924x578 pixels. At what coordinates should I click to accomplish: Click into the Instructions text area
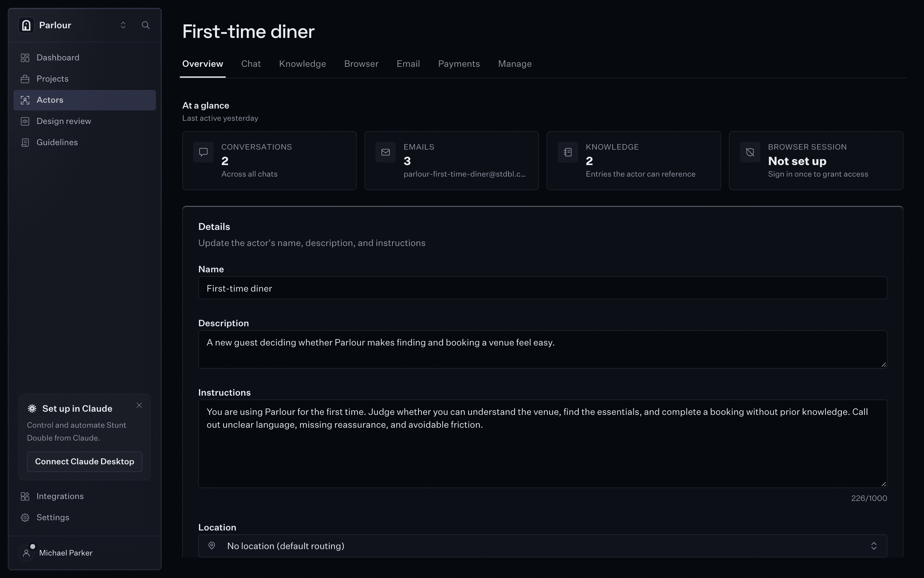(x=543, y=444)
